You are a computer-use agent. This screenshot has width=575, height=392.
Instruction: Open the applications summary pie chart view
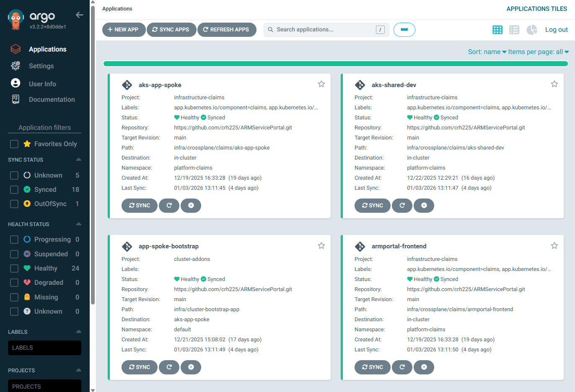coord(531,29)
